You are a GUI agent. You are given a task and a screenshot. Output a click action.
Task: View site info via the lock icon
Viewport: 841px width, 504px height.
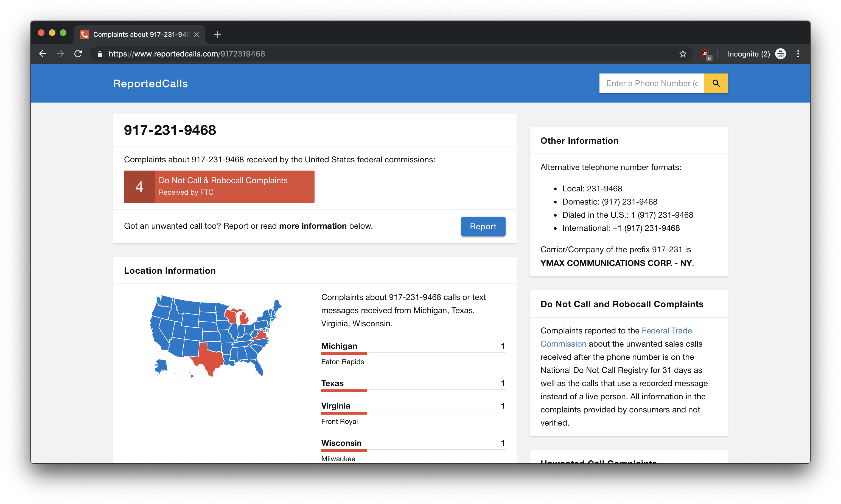[100, 54]
